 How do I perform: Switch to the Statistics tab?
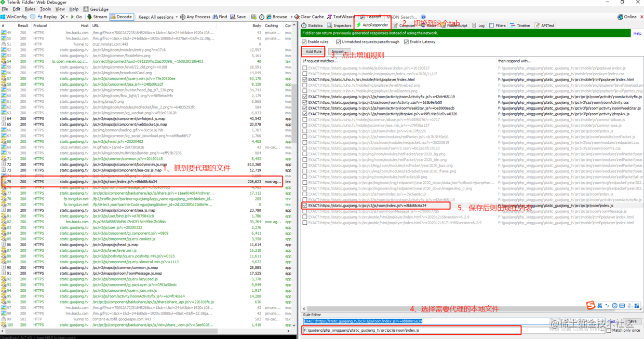312,25
